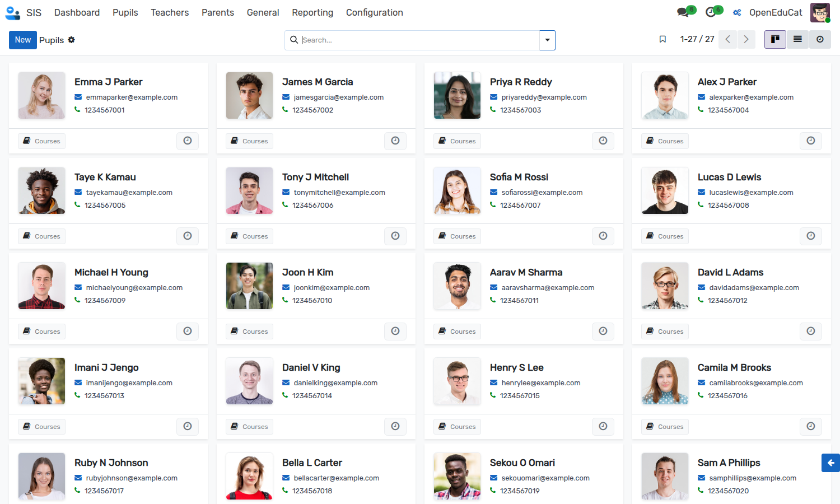Open activity clock on Taye K Kamau card
The height and width of the screenshot is (504, 840).
[x=188, y=236]
